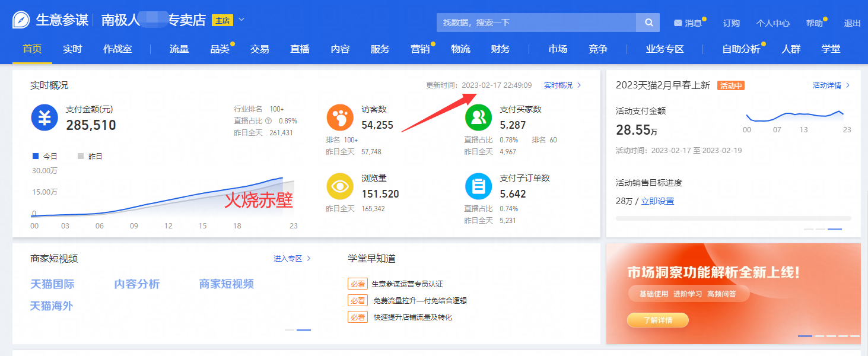Click the 生意参谋 compass logo icon
The height and width of the screenshot is (356, 868).
(x=21, y=20)
